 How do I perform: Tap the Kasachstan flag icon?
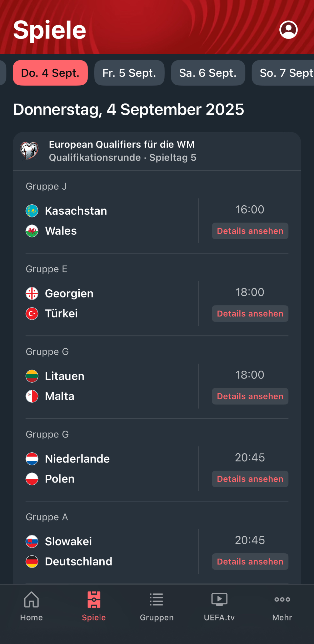click(32, 211)
